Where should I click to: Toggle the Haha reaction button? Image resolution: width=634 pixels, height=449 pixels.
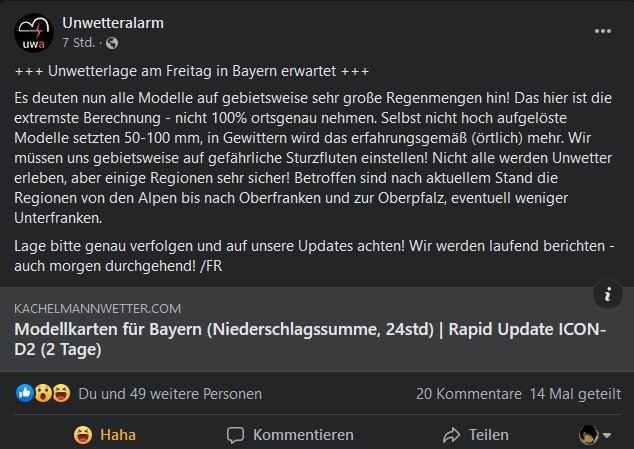click(105, 434)
